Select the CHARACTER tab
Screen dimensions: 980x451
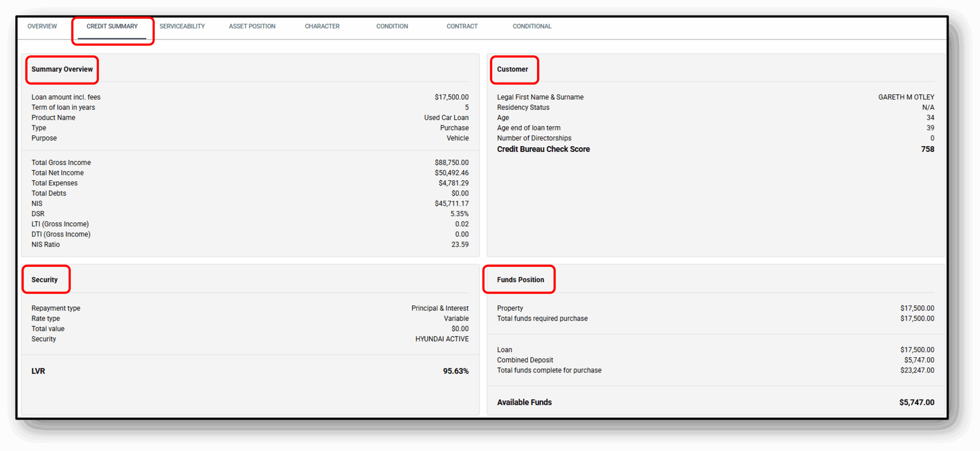(x=322, y=26)
